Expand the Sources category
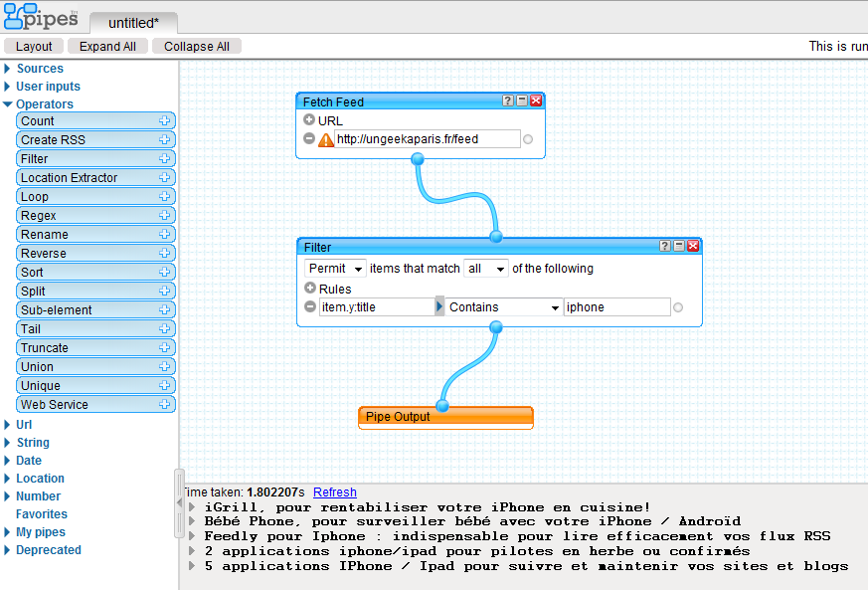The height and width of the screenshot is (590, 868). click(x=8, y=69)
